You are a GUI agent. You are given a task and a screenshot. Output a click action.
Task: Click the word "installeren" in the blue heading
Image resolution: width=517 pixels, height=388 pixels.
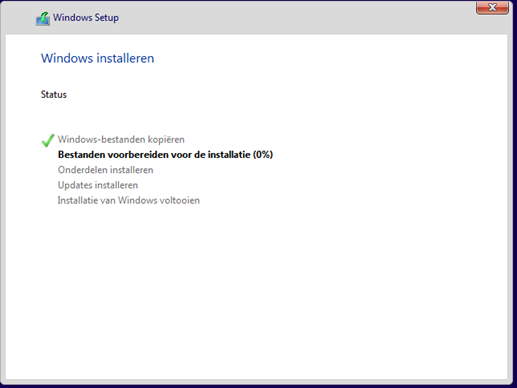click(x=125, y=58)
